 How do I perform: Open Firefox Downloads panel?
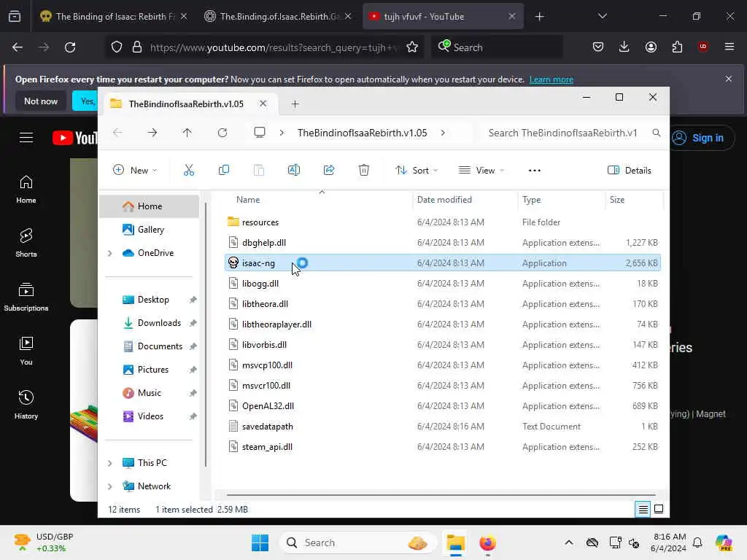pyautogui.click(x=624, y=47)
